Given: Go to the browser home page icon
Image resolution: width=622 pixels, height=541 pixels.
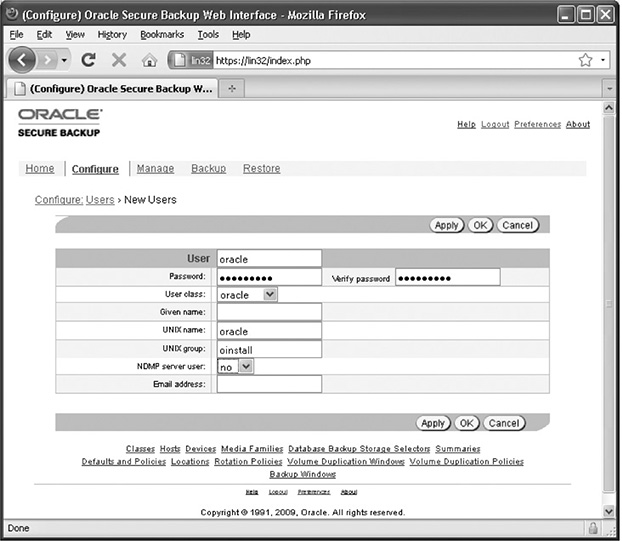Looking at the screenshot, I should click(x=149, y=61).
